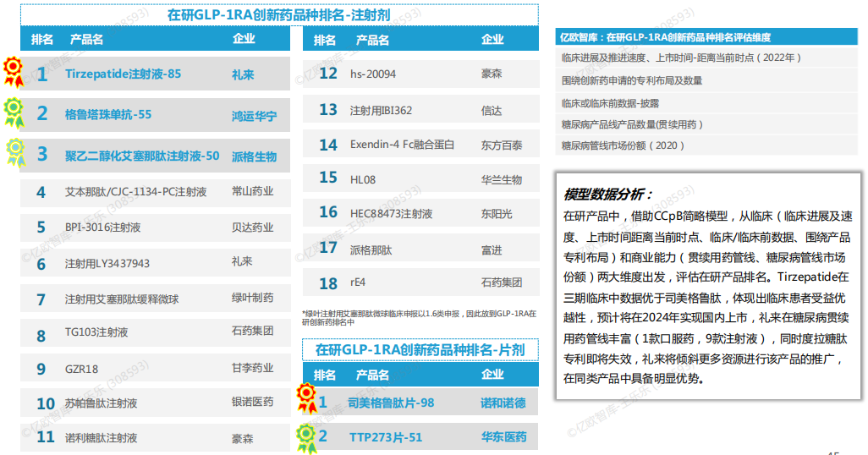Click company 常山药业
Viewport: 868px width, 455px height.
pos(252,191)
